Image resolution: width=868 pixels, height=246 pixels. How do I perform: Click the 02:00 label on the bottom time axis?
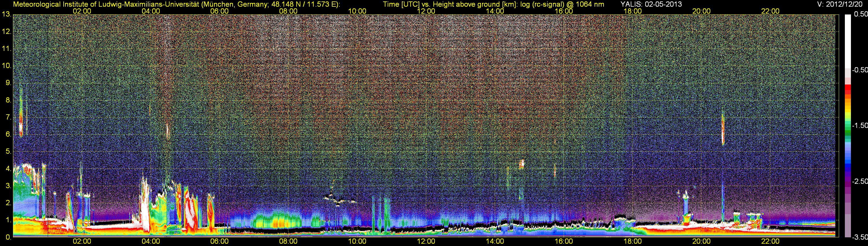tap(82, 241)
